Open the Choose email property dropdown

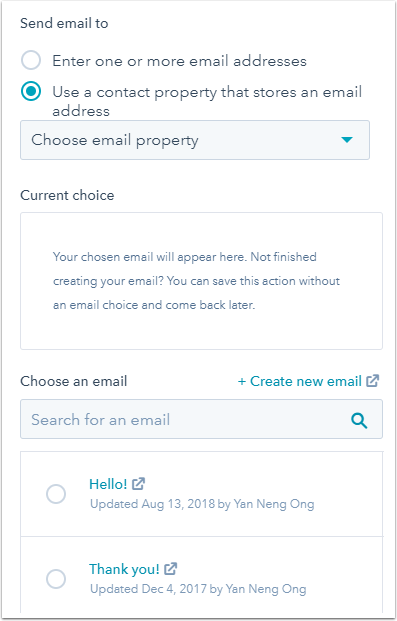click(195, 140)
